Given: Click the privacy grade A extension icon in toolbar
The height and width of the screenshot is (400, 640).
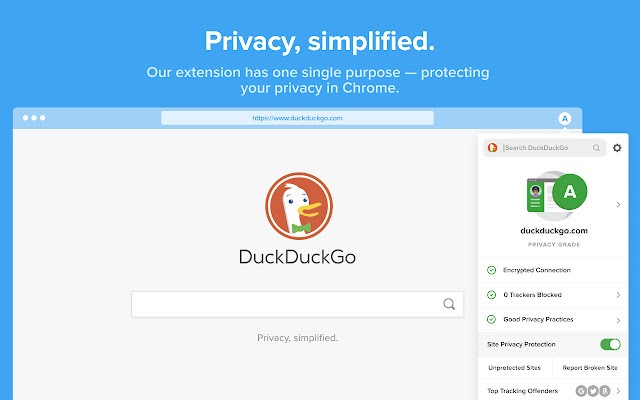Looking at the screenshot, I should (564, 119).
